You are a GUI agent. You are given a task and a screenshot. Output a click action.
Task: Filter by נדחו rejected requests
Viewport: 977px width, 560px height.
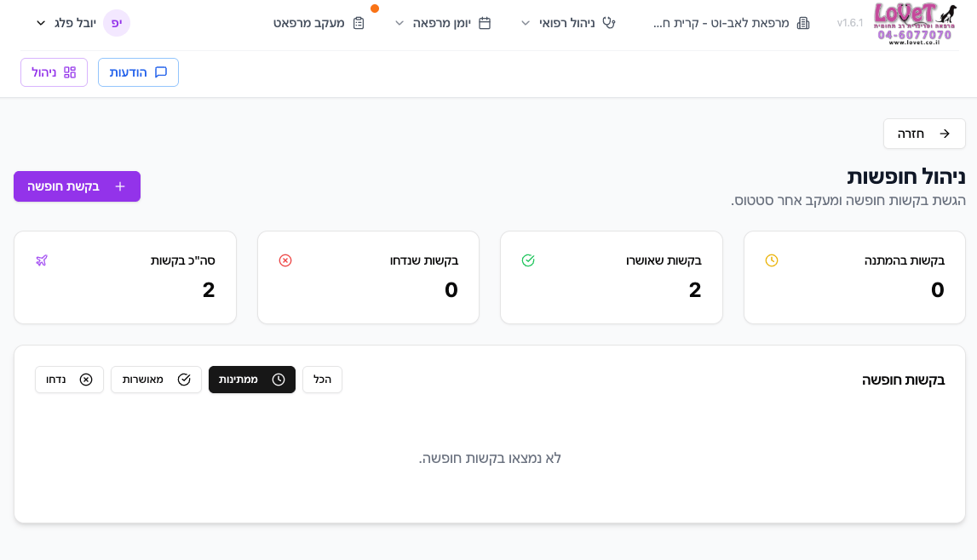pyautogui.click(x=69, y=380)
